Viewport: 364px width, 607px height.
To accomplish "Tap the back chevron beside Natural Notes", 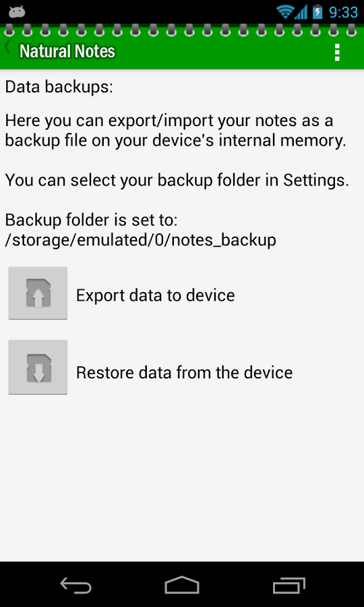I will click(x=7, y=47).
